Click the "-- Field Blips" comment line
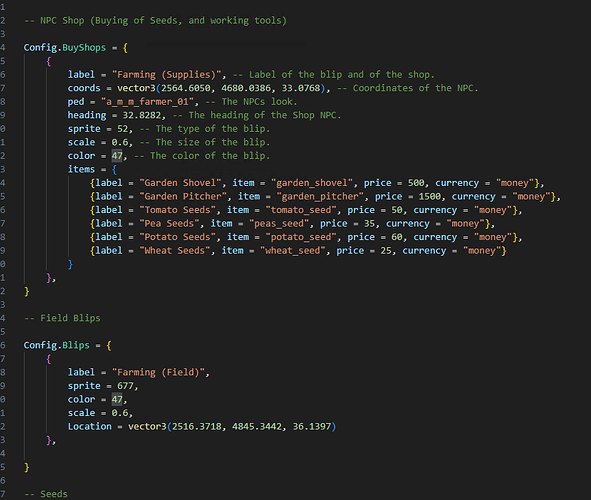The width and height of the screenshot is (591, 500). pyautogui.click(x=62, y=318)
